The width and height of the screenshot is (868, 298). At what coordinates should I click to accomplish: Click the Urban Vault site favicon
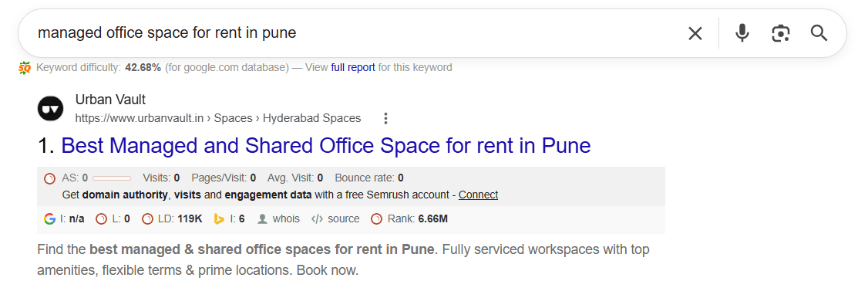click(x=50, y=108)
